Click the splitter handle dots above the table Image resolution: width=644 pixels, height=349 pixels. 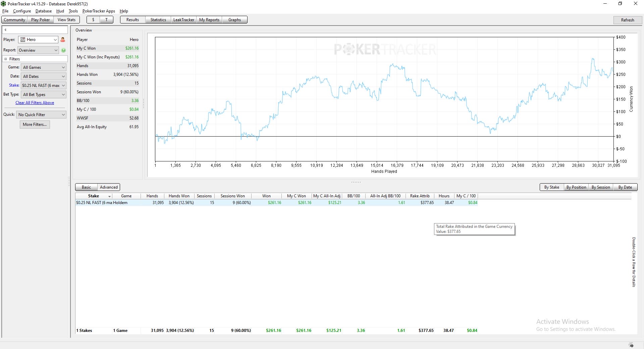pos(356,182)
